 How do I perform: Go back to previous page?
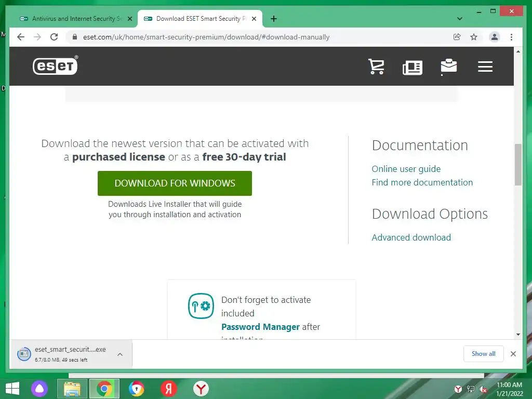coord(21,37)
